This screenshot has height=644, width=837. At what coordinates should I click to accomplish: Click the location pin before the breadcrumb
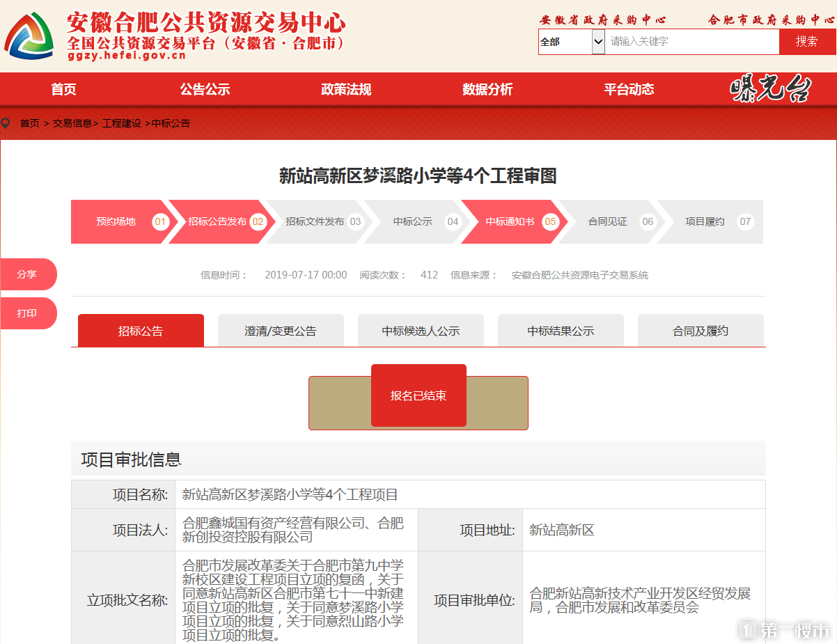7,123
